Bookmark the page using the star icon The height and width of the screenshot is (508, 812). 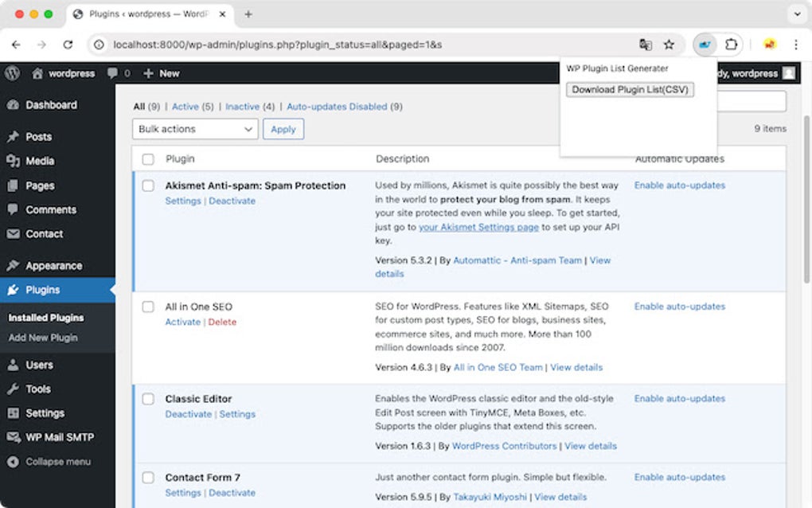click(670, 45)
